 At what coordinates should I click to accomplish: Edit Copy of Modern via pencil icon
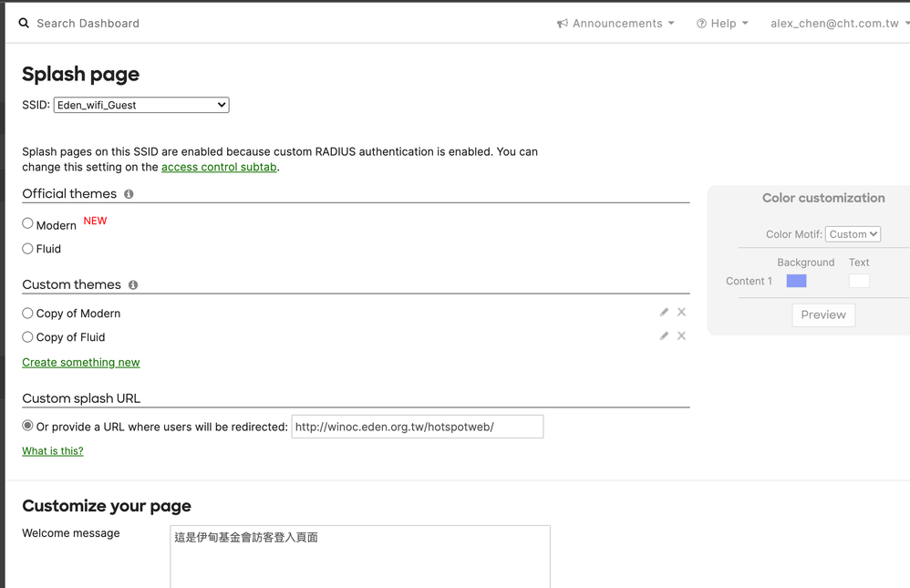click(x=664, y=311)
